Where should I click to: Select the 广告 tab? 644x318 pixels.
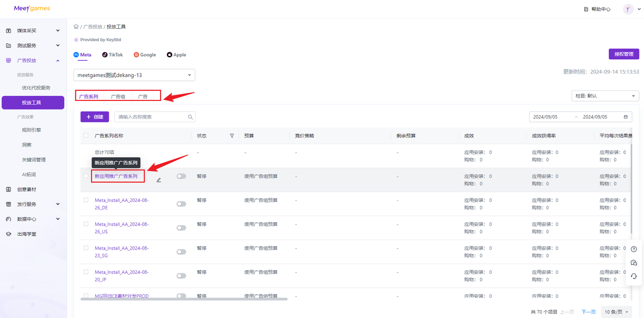(x=143, y=96)
